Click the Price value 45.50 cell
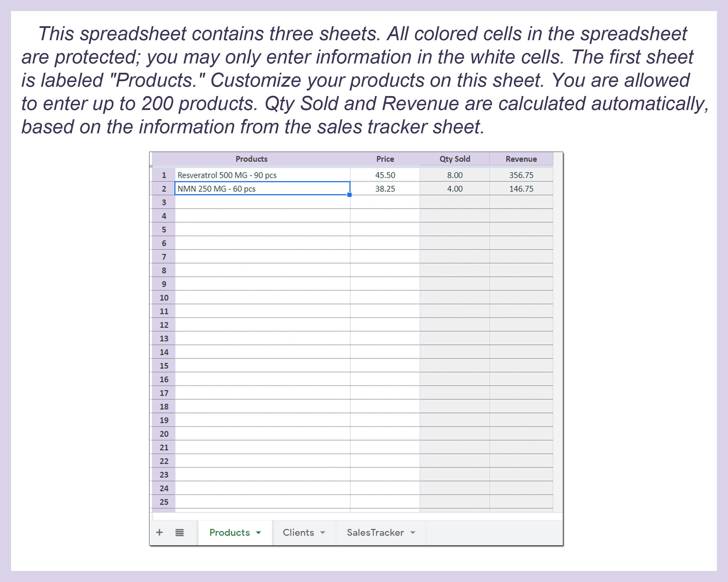 385,175
